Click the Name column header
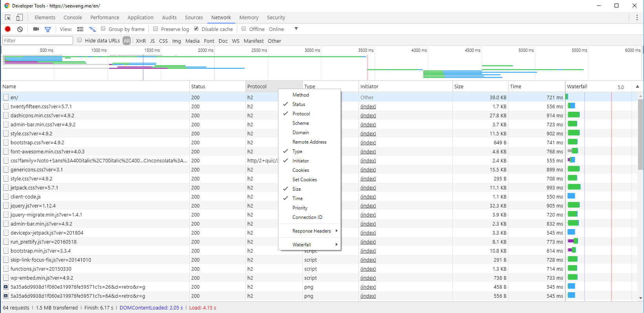Viewport: 644px width, 313px height. tap(95, 87)
